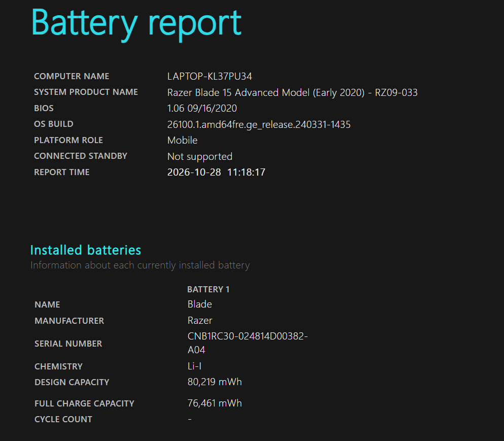Select the NAME row label
The image size is (504, 441).
click(47, 304)
